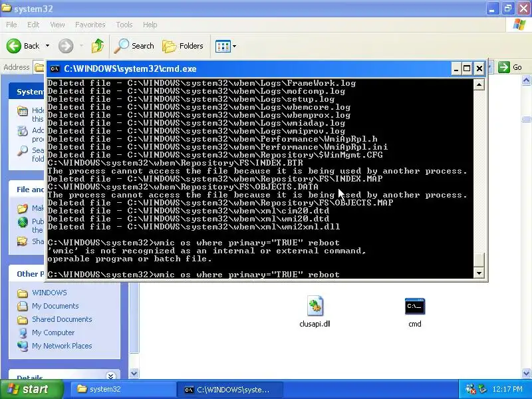Click the cmd vertical scrollbar thumb

pyautogui.click(x=479, y=260)
